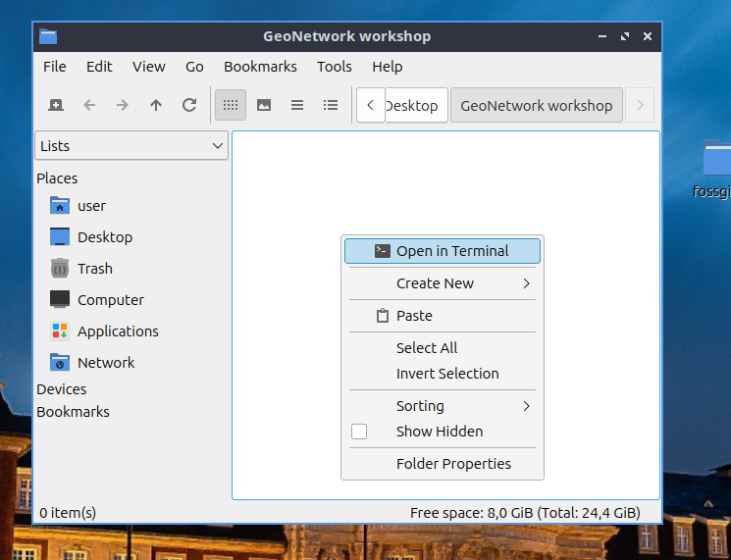Open the File menu
The width and height of the screenshot is (731, 560).
coord(55,67)
